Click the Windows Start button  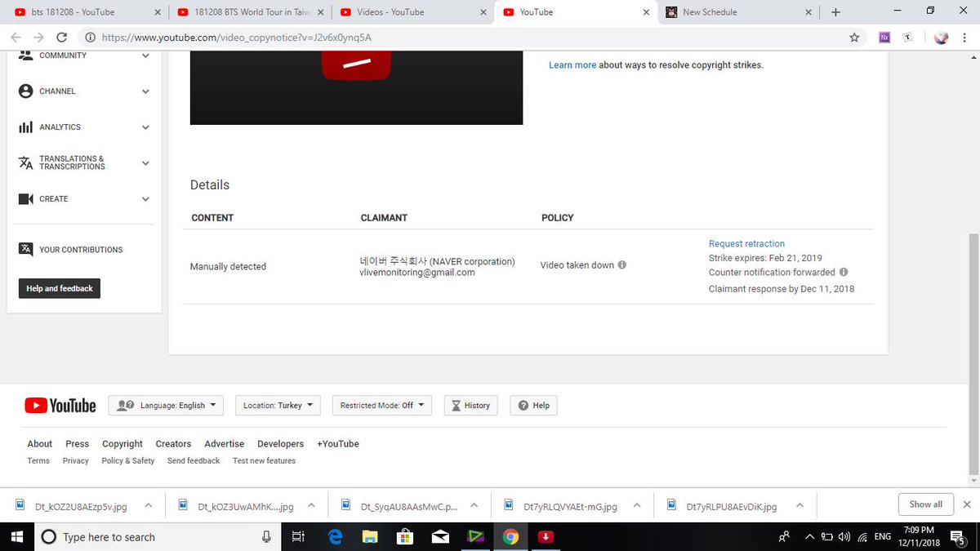(17, 536)
